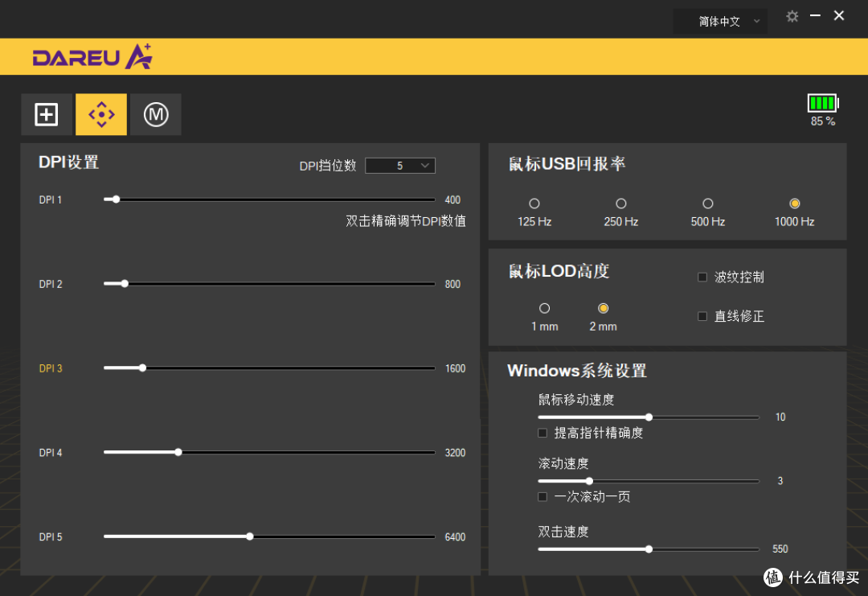Screen dimensions: 868x596
Task: Click the DAREU A+ logo
Action: click(92, 56)
